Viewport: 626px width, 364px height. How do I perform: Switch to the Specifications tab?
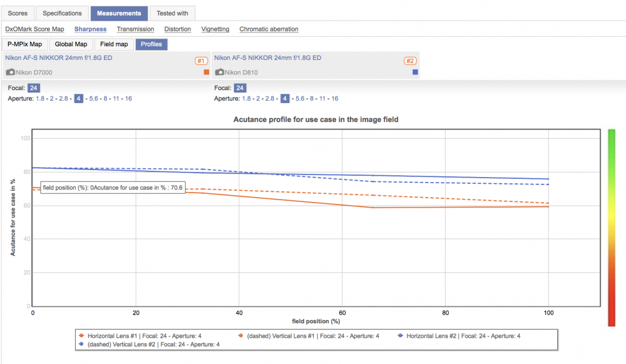(x=62, y=13)
